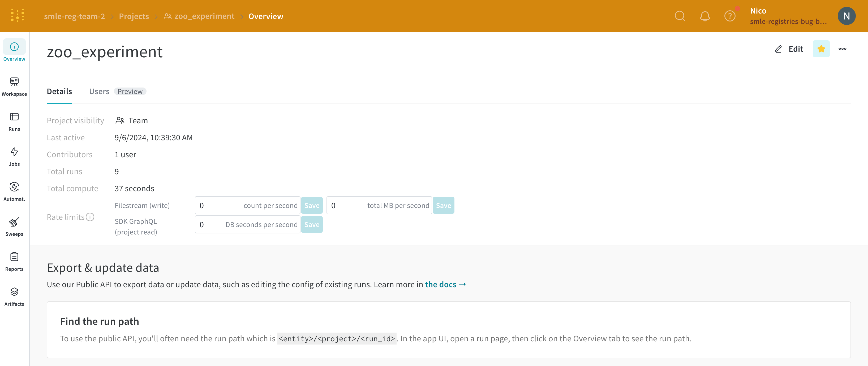Open the notifications bell
Viewport: 868px width, 366px height.
click(704, 16)
